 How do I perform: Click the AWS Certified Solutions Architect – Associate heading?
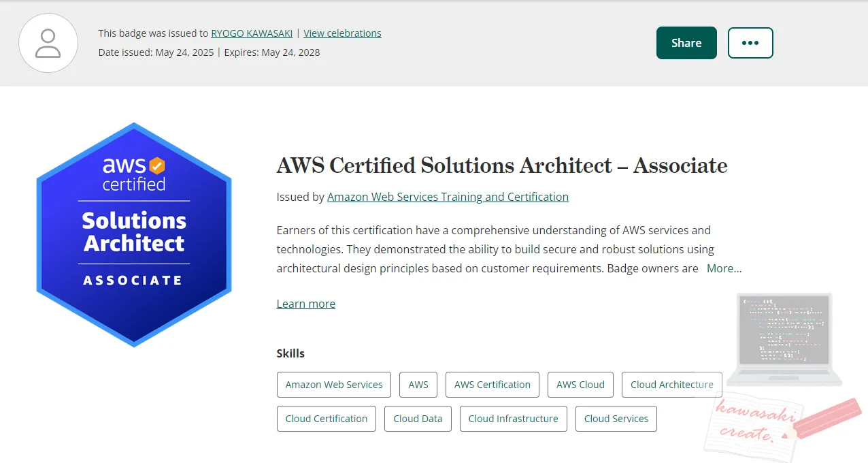point(502,165)
